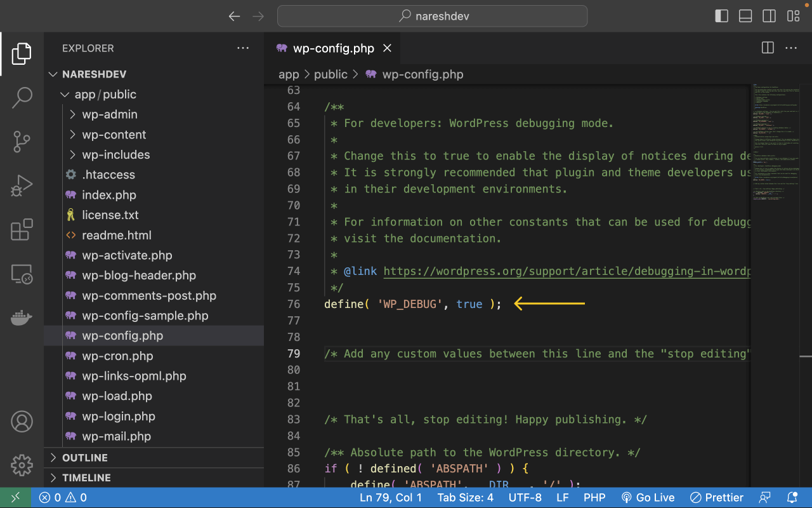Open the Accounts icon
Viewport: 812px width, 508px height.
coord(22,422)
